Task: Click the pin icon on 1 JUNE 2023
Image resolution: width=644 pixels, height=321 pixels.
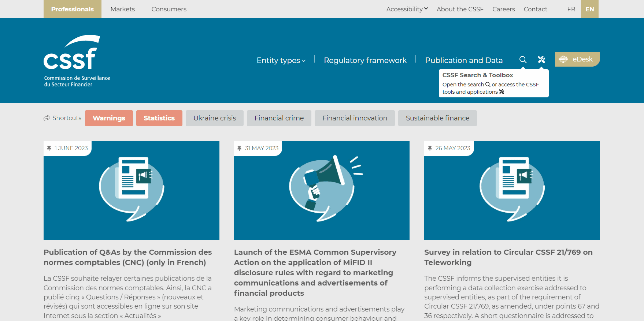Action: (49, 148)
